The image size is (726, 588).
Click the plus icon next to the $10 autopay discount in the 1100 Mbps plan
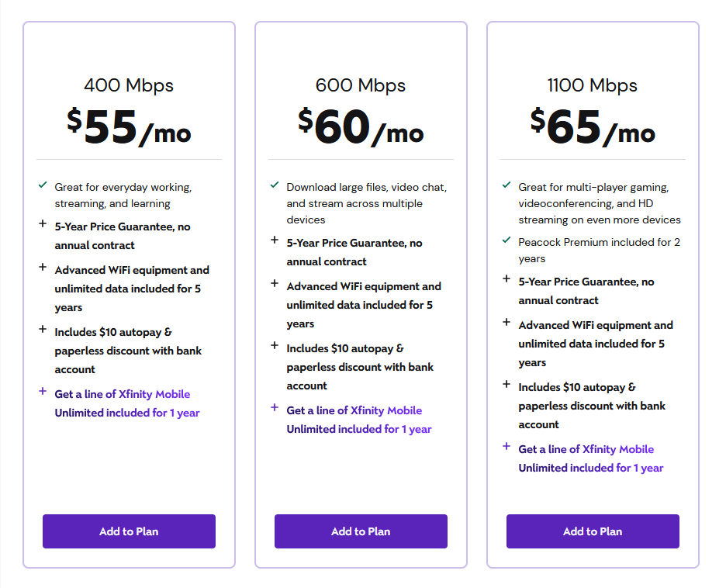pyautogui.click(x=506, y=384)
